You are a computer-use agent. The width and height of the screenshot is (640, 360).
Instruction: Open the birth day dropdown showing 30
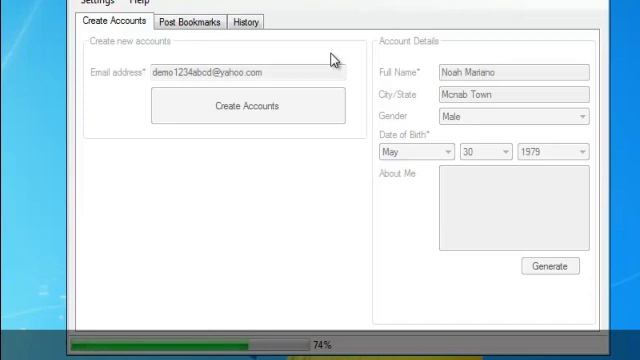[x=486, y=152]
